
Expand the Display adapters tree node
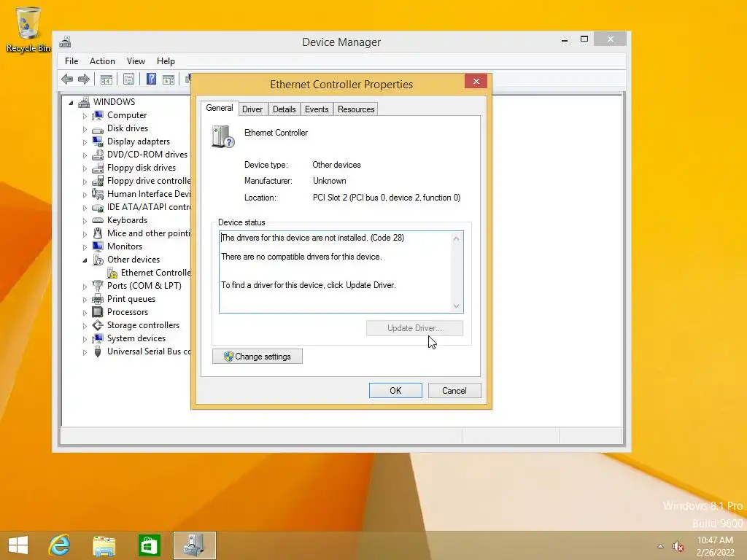pos(85,142)
